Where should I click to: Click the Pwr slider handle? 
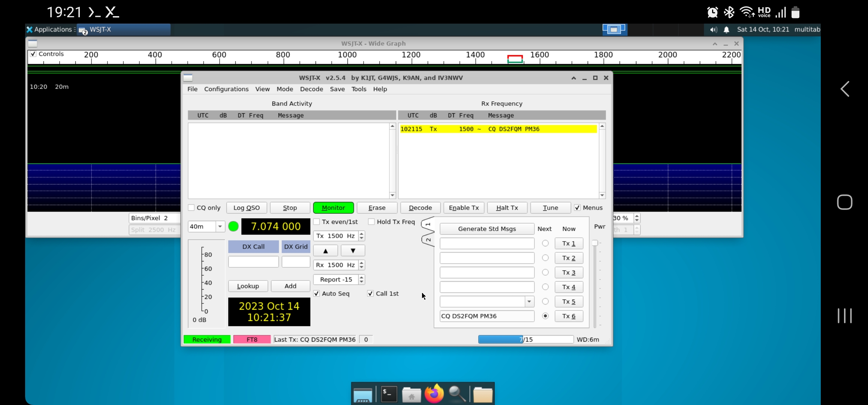click(x=595, y=243)
